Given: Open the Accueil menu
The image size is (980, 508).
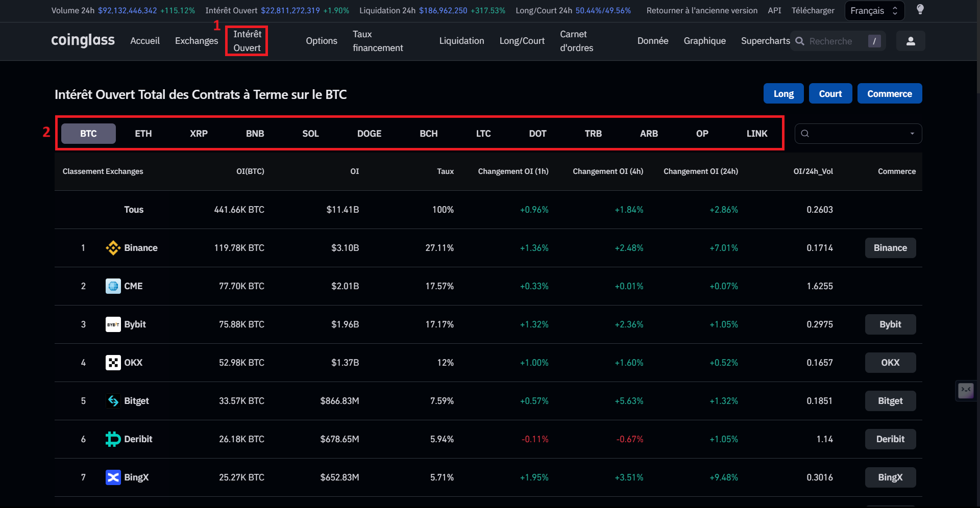Looking at the screenshot, I should point(145,41).
